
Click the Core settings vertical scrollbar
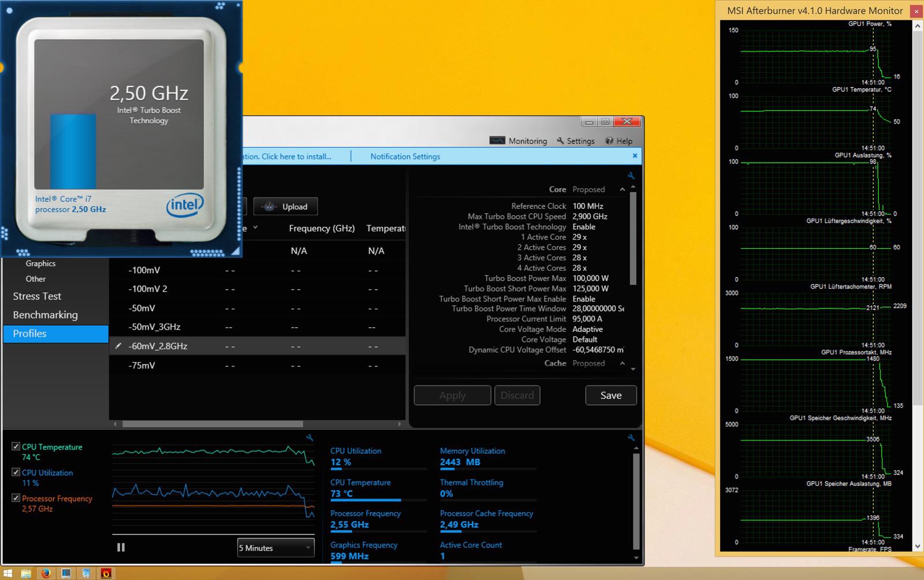pyautogui.click(x=633, y=238)
